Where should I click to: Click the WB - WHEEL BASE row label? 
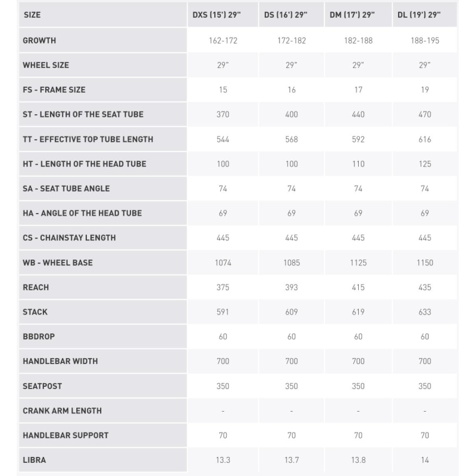[58, 262]
